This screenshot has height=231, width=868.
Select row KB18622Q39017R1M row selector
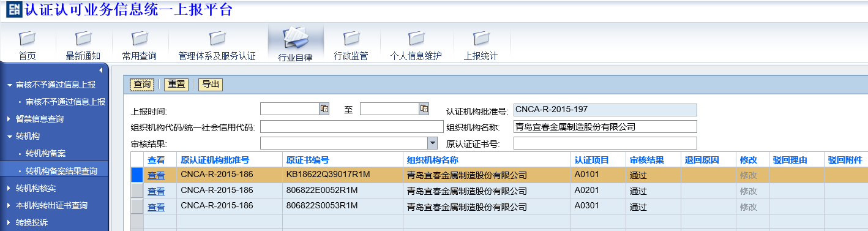point(137,175)
